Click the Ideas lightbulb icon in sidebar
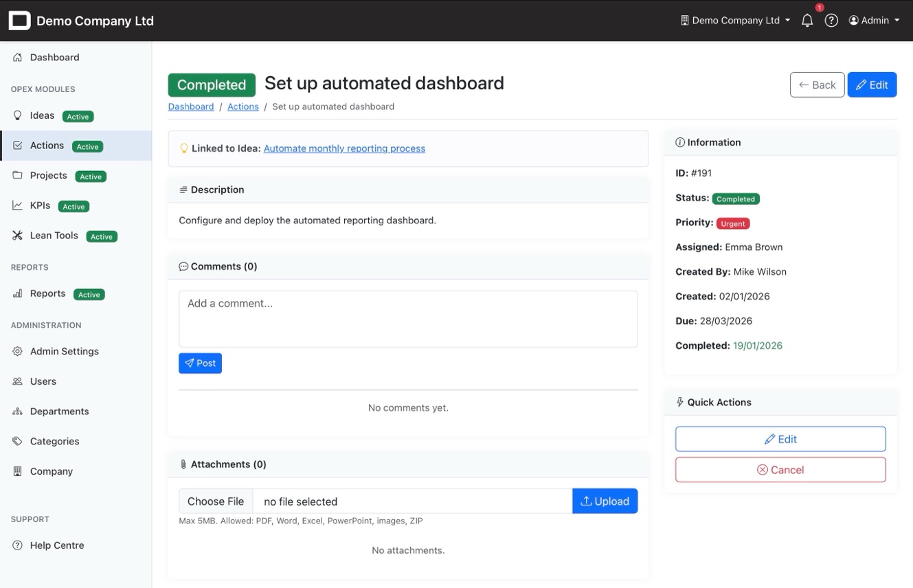913x588 pixels. (x=18, y=115)
